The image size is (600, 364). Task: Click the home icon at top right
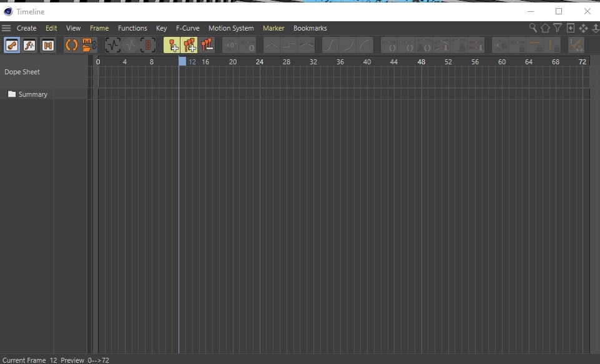(x=545, y=28)
